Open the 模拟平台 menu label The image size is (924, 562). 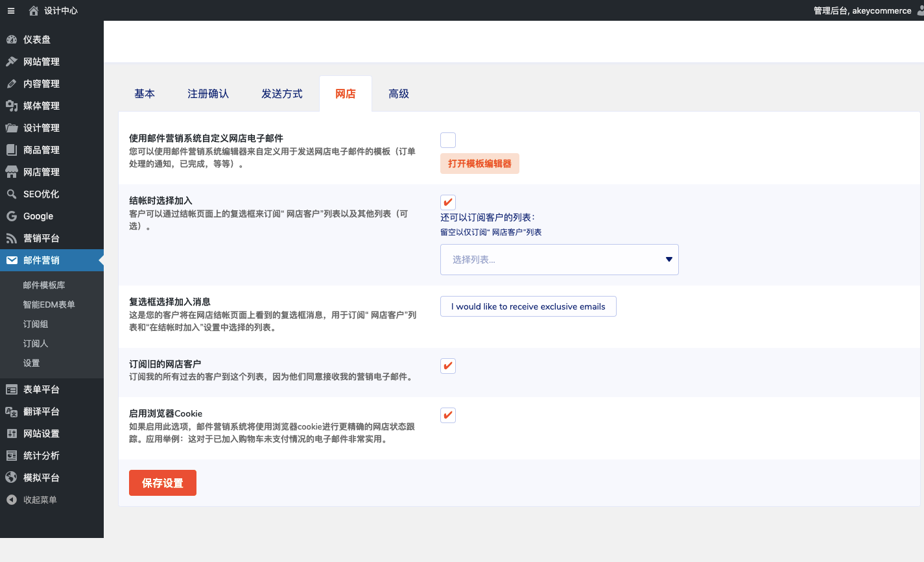[x=41, y=478]
